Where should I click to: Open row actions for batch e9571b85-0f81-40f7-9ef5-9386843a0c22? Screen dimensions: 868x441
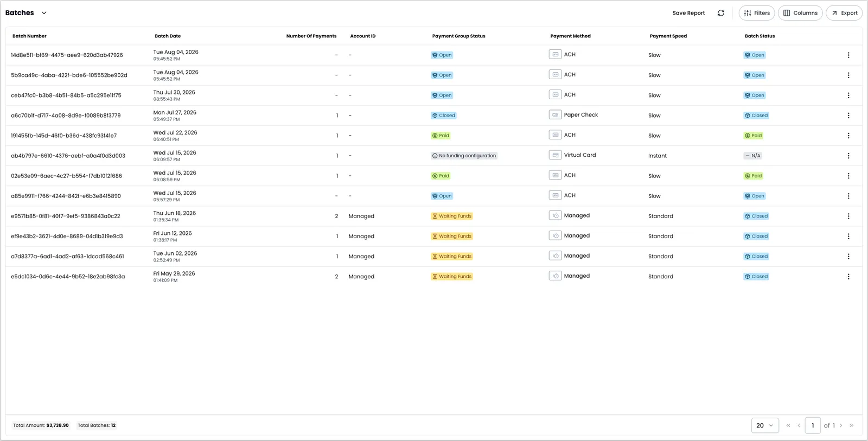pos(848,216)
